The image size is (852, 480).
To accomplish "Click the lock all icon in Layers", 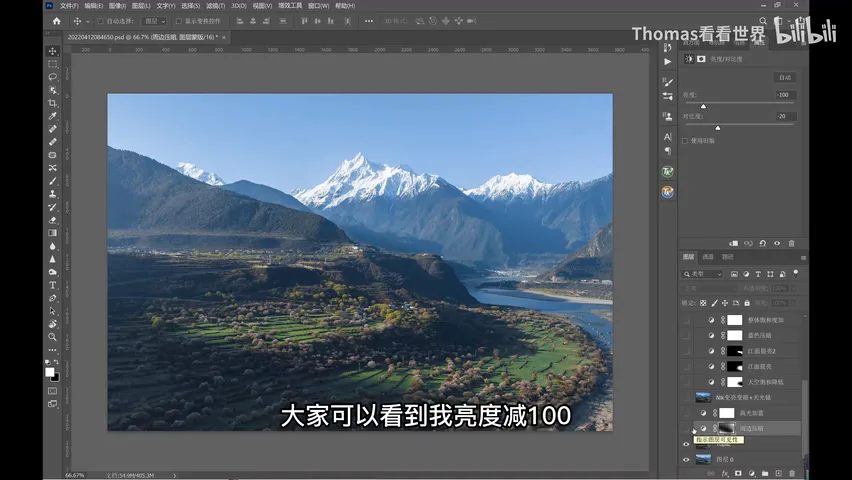I will tap(747, 303).
